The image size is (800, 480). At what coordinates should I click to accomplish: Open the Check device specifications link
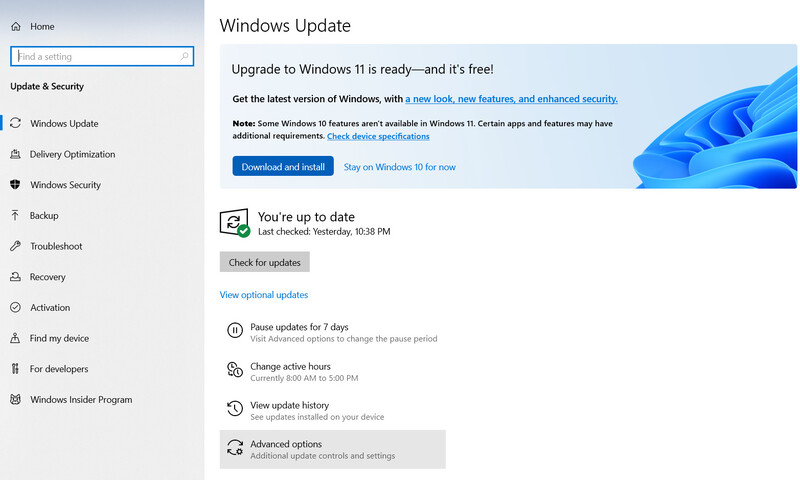pyautogui.click(x=378, y=136)
